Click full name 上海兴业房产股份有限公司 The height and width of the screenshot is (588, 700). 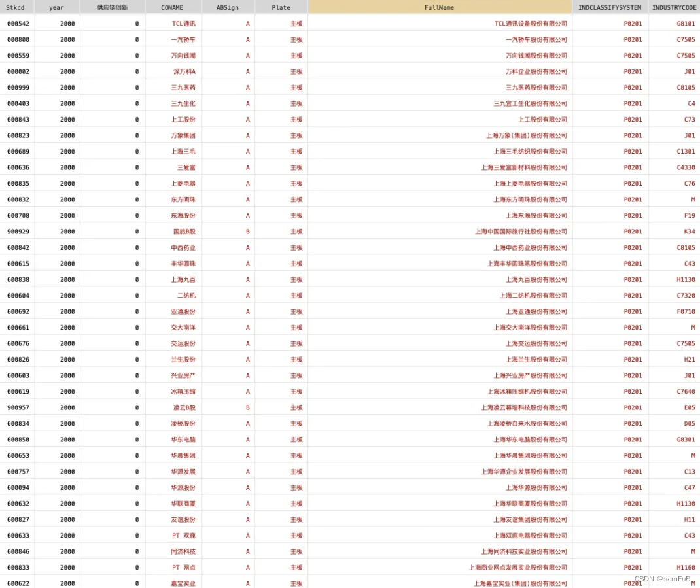[x=531, y=375]
